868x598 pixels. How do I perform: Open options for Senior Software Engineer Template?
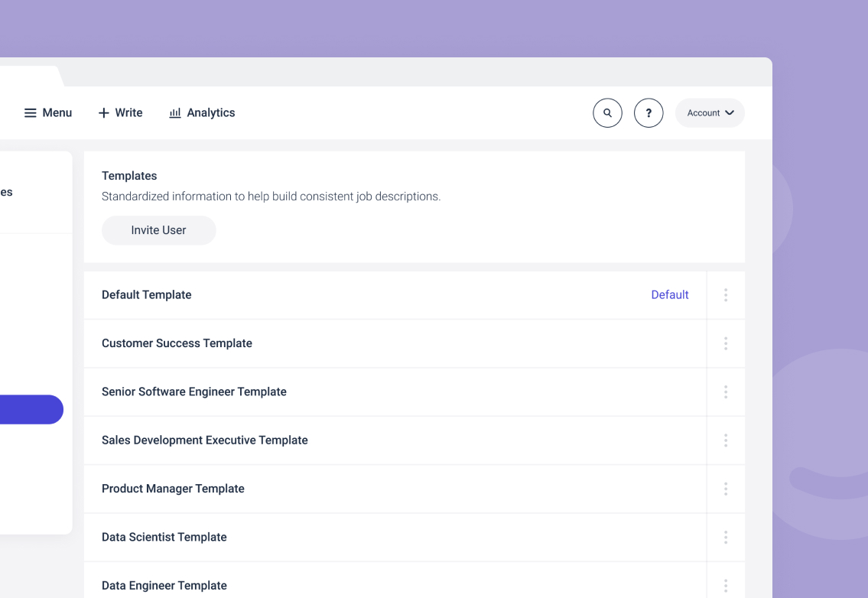click(725, 392)
